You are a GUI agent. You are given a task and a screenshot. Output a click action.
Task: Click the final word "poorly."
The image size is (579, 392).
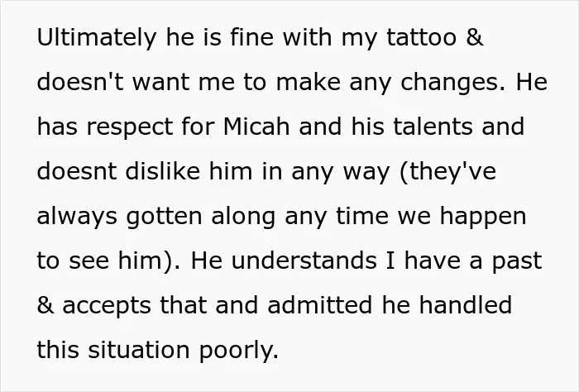tap(239, 351)
